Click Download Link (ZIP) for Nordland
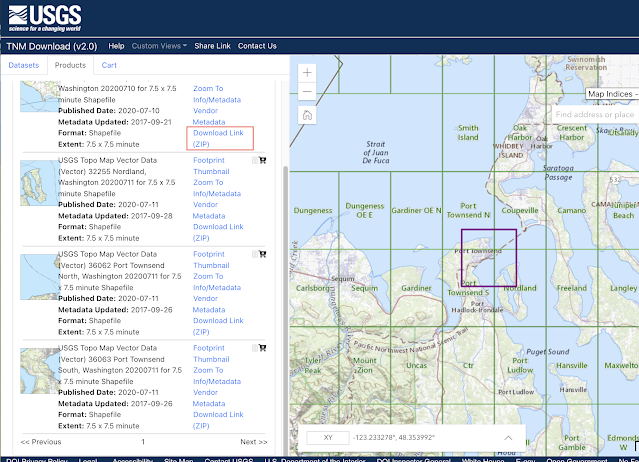The height and width of the screenshot is (462, 639). click(218, 232)
